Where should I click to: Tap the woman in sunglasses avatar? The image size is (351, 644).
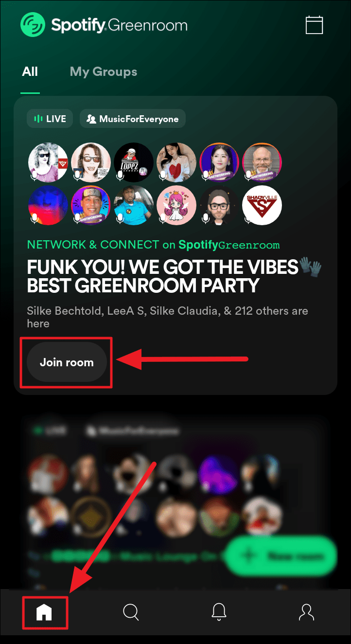pyautogui.click(x=48, y=162)
